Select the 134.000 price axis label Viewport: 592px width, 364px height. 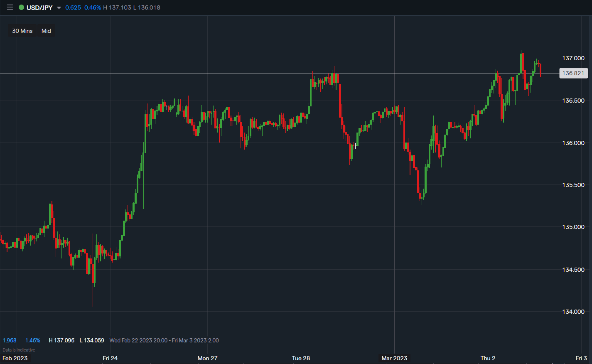click(573, 312)
